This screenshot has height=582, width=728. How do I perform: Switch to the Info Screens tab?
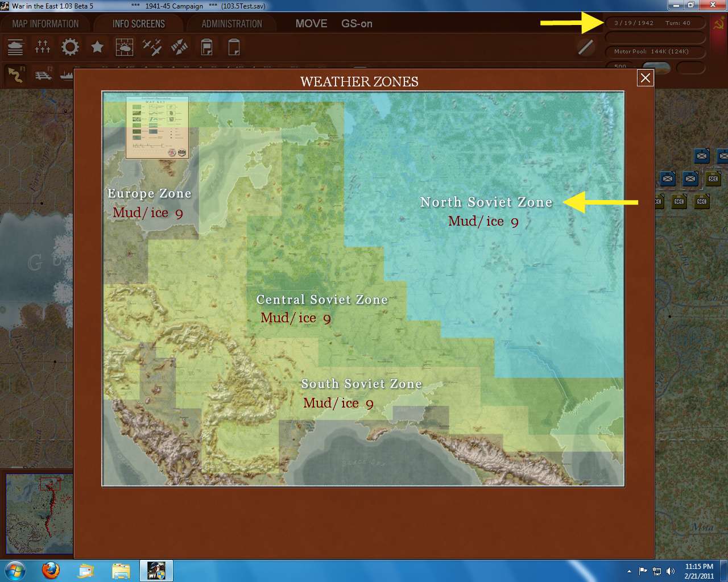pyautogui.click(x=139, y=24)
